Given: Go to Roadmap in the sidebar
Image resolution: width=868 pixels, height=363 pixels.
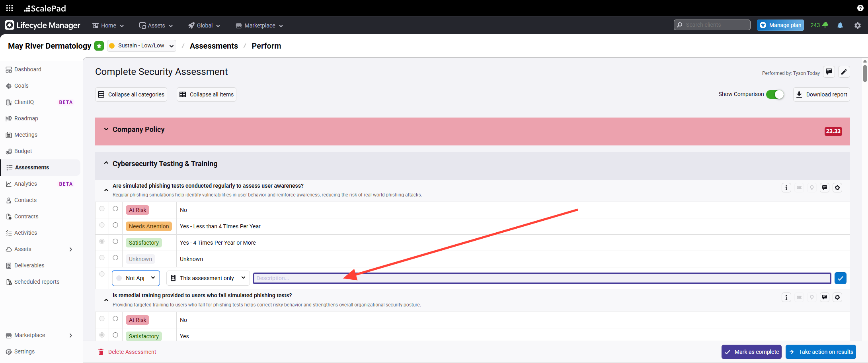Looking at the screenshot, I should pos(26,118).
